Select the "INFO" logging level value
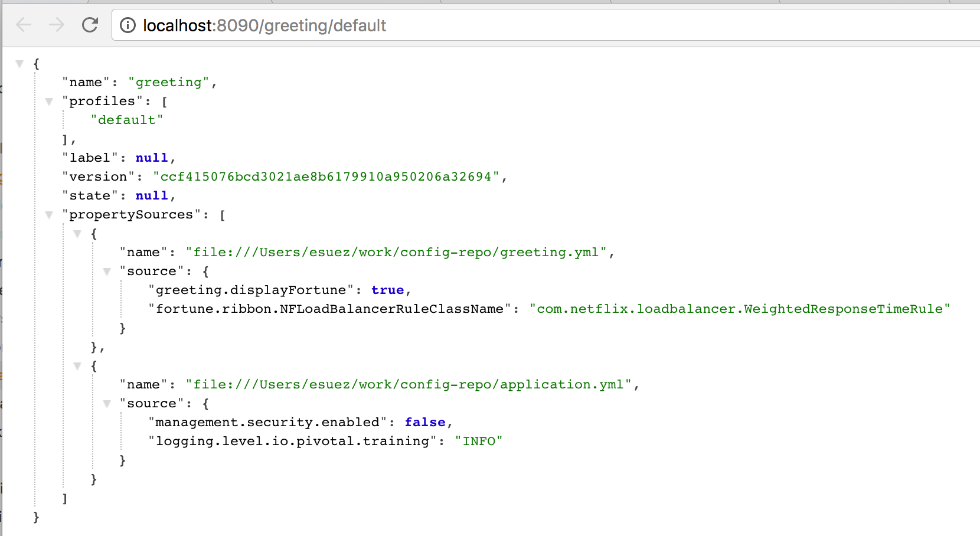980x536 pixels. [x=479, y=441]
